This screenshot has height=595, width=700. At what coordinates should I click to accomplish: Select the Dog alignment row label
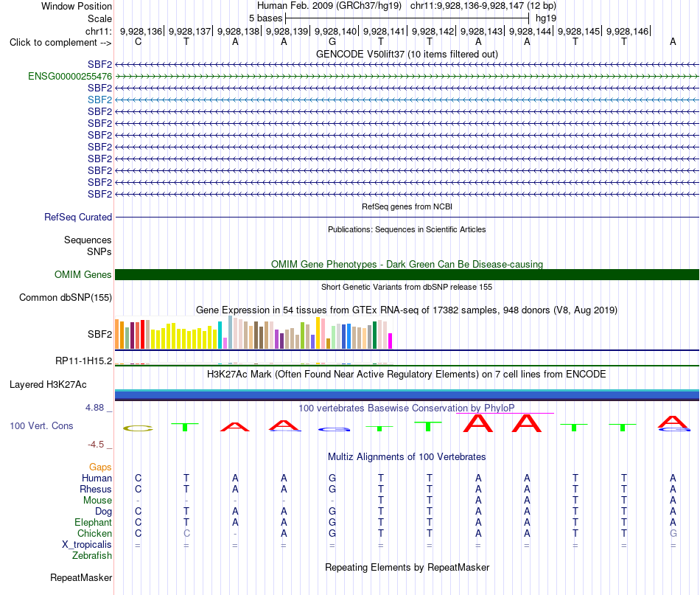coord(103,512)
